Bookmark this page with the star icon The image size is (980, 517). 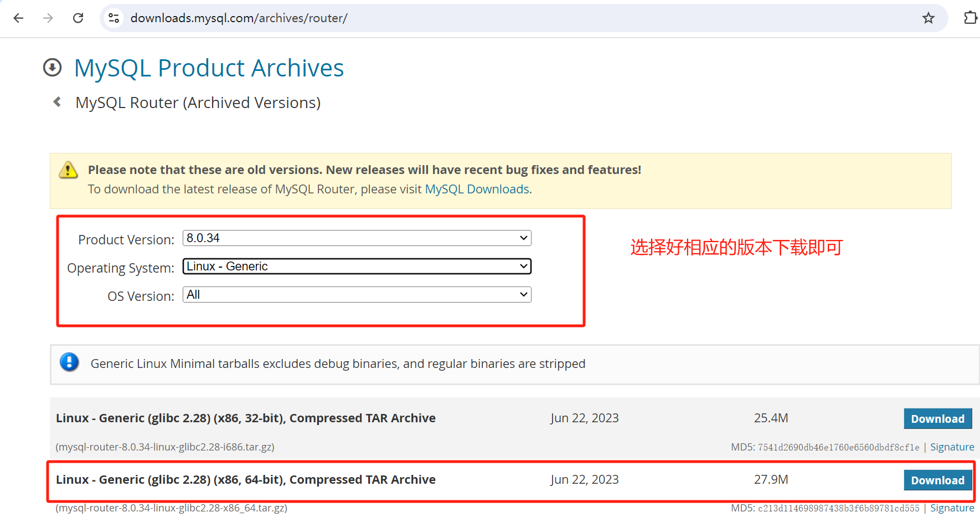[x=929, y=18]
